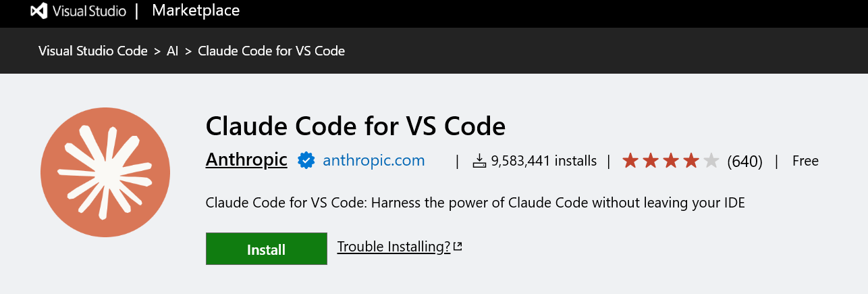
Task: Click the orange Claude extension logo
Action: tap(105, 172)
